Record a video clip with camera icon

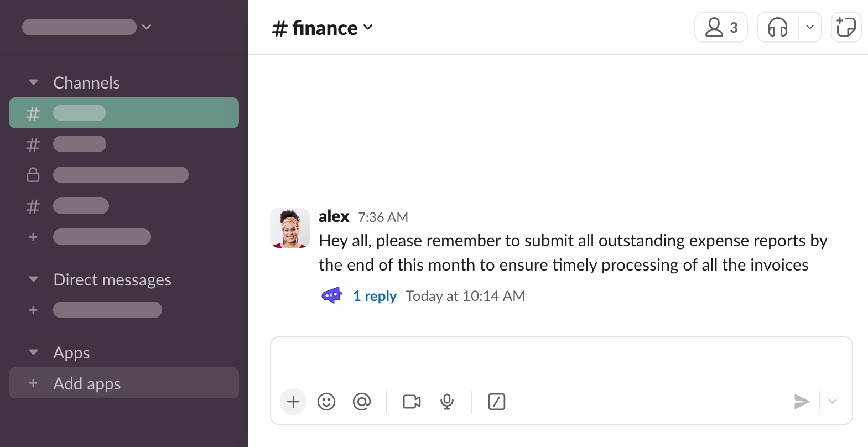412,402
